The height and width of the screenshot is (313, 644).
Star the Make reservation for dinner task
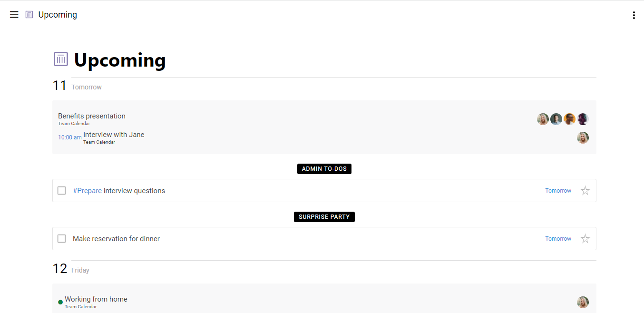point(585,239)
